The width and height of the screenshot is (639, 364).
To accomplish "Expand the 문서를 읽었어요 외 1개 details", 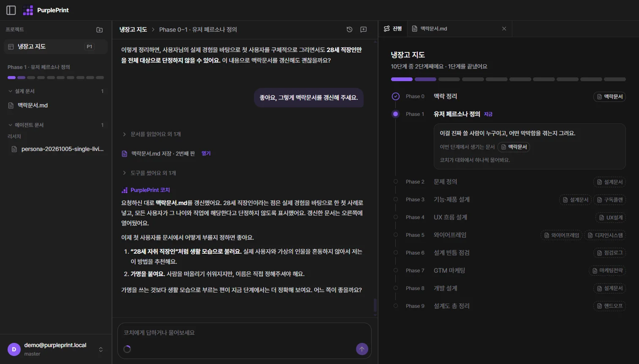I will 152,134.
